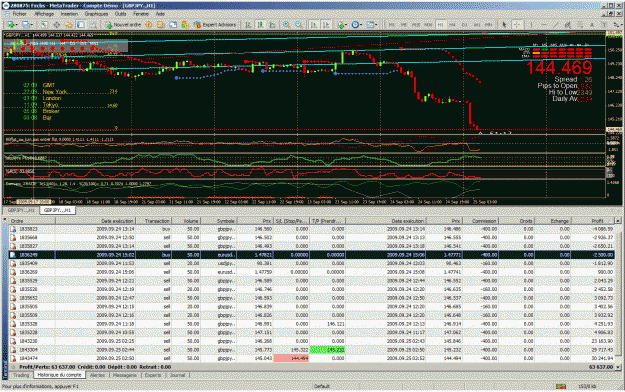
Task: Switch to bar chart display
Action: pos(248,25)
